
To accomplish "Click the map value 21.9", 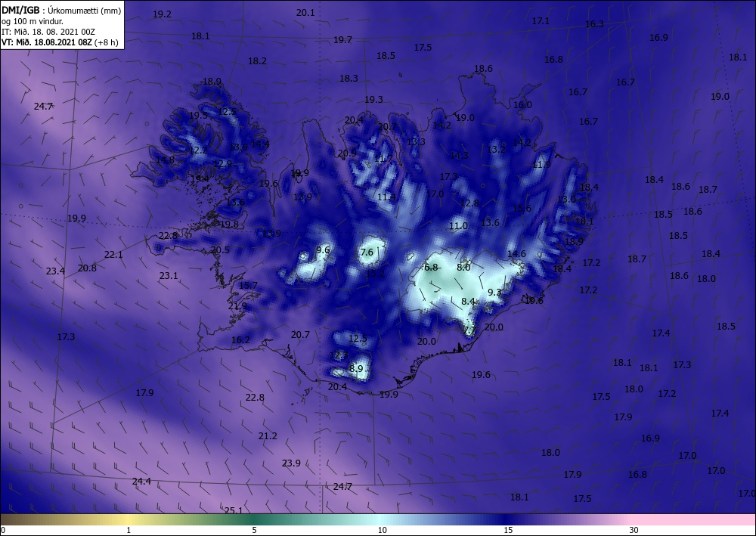I will 237,305.
